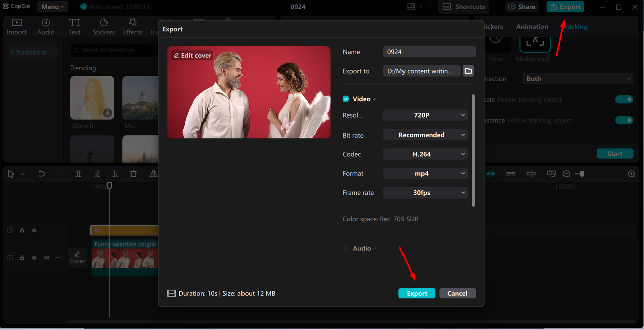Click the Name field containing 0924

pyautogui.click(x=430, y=52)
